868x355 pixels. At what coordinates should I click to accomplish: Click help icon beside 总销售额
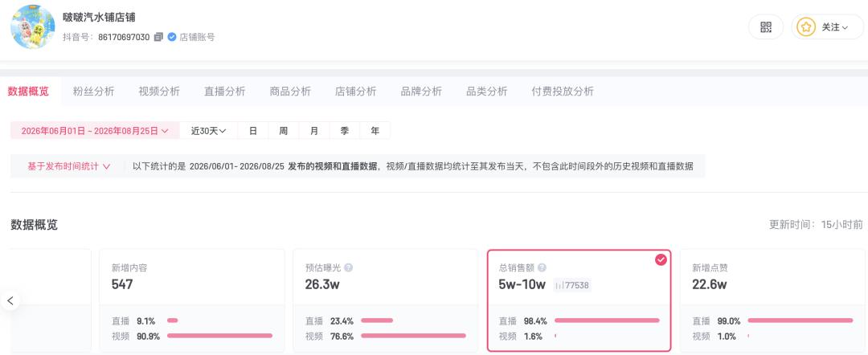(x=542, y=267)
